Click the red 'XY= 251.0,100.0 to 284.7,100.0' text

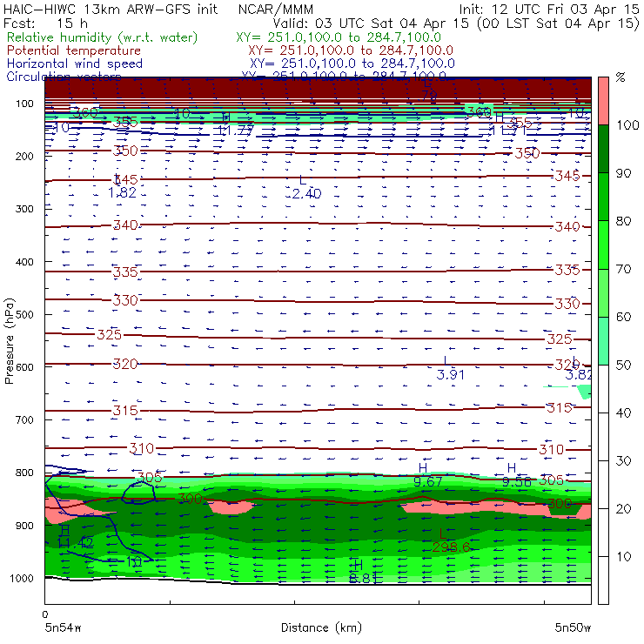point(351,50)
